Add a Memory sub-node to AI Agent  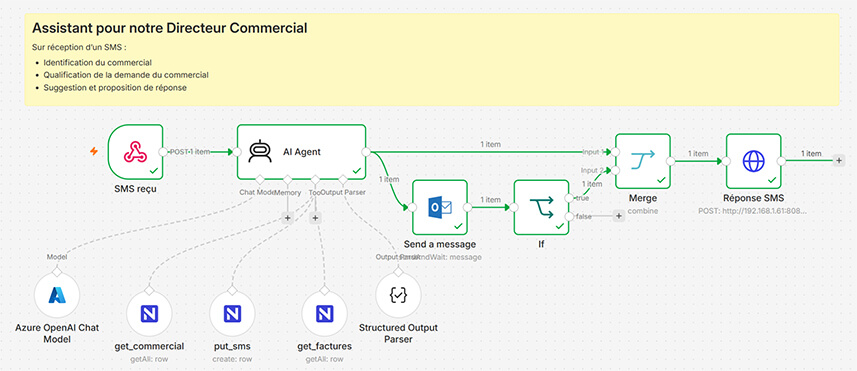[x=287, y=217]
